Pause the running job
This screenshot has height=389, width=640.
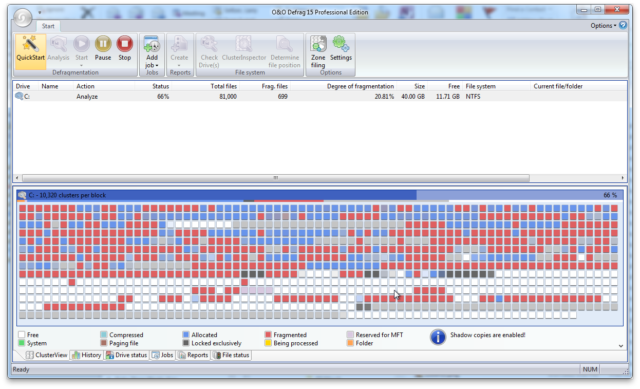103,49
